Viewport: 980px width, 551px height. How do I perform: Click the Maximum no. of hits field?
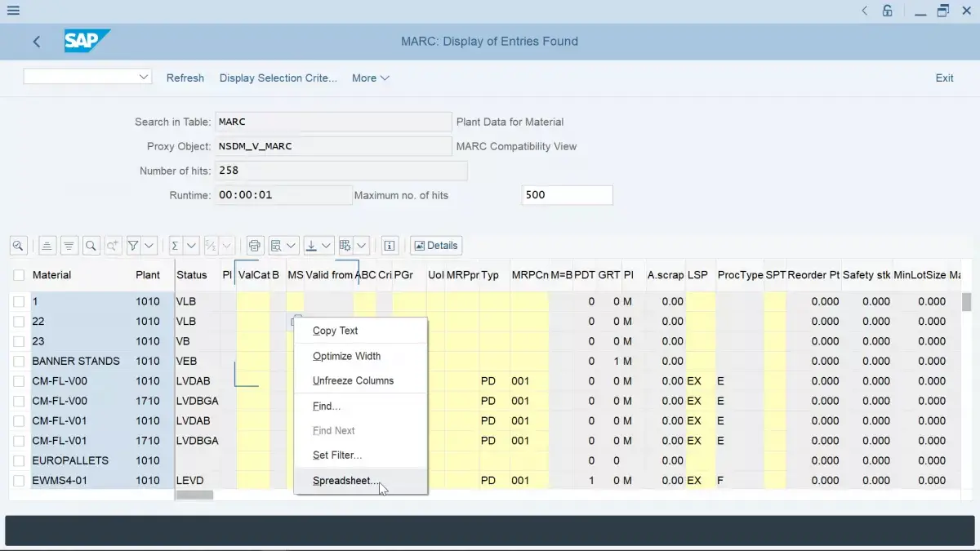[x=567, y=194]
